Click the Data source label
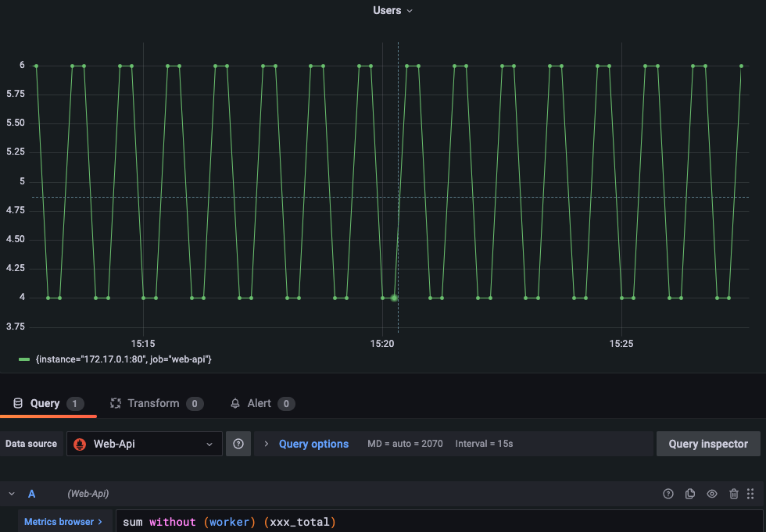 point(31,444)
